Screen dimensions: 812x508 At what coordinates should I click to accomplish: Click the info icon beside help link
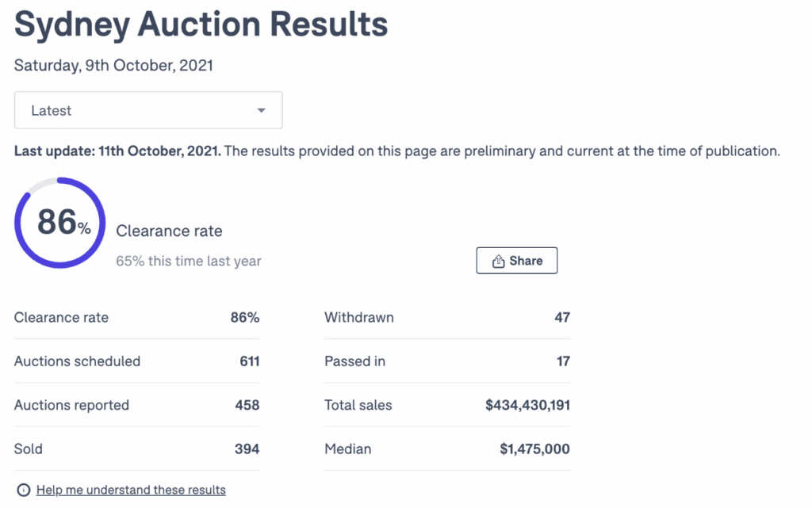[24, 490]
